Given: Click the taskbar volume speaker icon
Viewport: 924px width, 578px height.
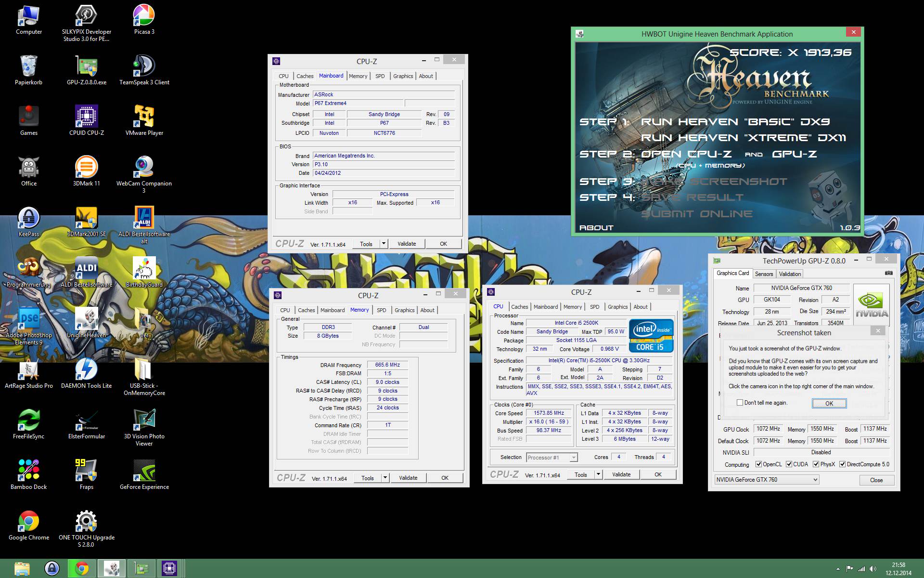Looking at the screenshot, I should click(x=873, y=569).
